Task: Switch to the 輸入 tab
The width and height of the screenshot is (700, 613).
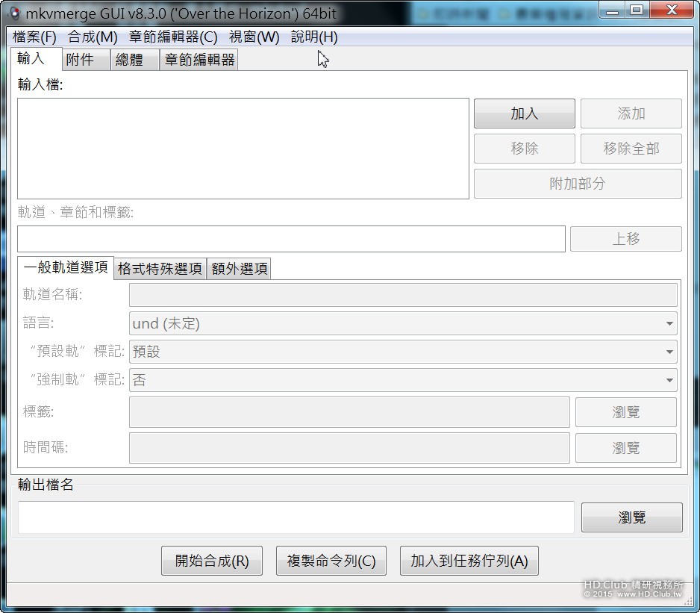Action: coord(36,58)
